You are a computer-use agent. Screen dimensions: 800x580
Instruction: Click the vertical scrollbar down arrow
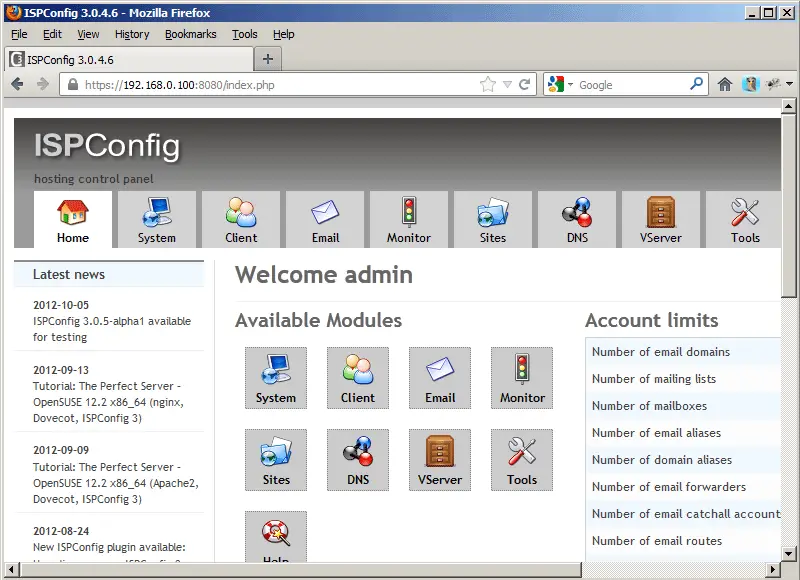788,553
